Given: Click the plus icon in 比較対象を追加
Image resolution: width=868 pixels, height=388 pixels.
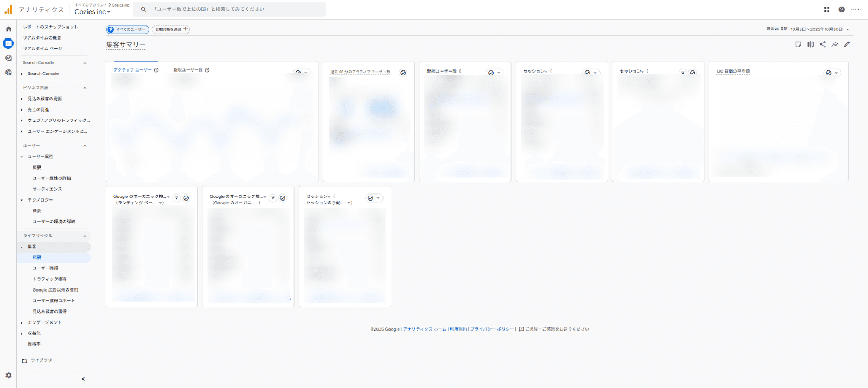Looking at the screenshot, I should [186, 29].
